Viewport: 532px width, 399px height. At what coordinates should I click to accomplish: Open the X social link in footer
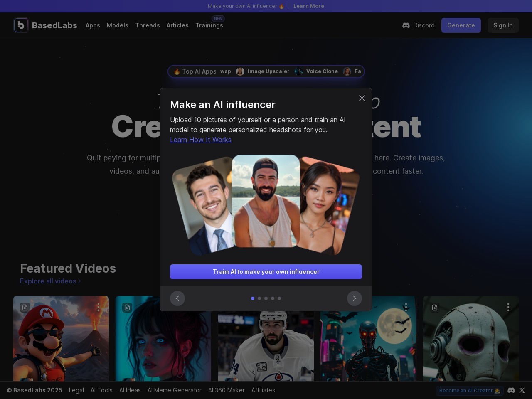(x=522, y=390)
